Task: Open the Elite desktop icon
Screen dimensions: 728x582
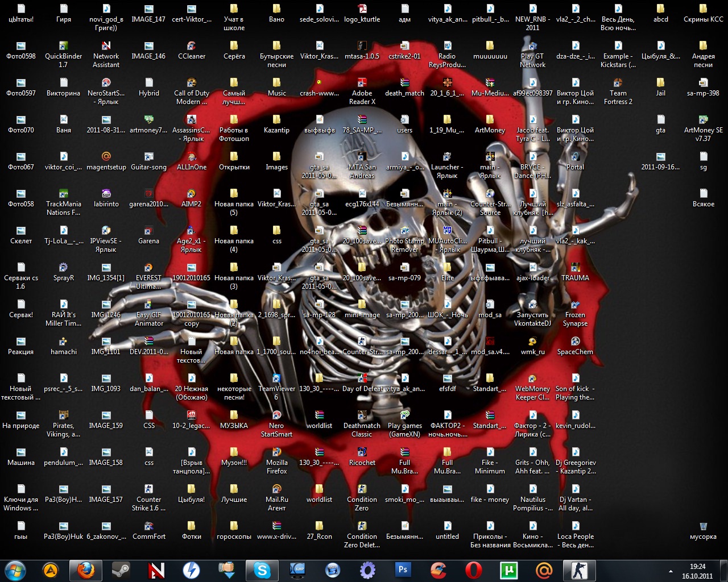Action: point(448,272)
